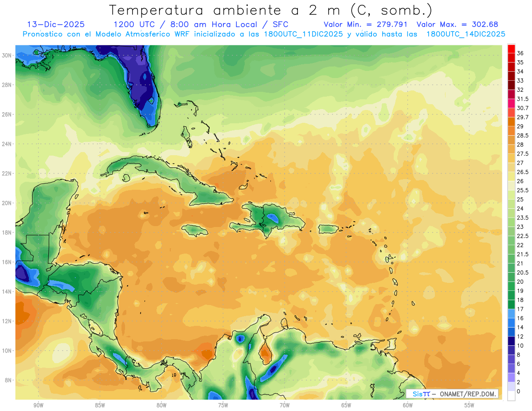Click latitude axis label "12N"

tap(7, 321)
